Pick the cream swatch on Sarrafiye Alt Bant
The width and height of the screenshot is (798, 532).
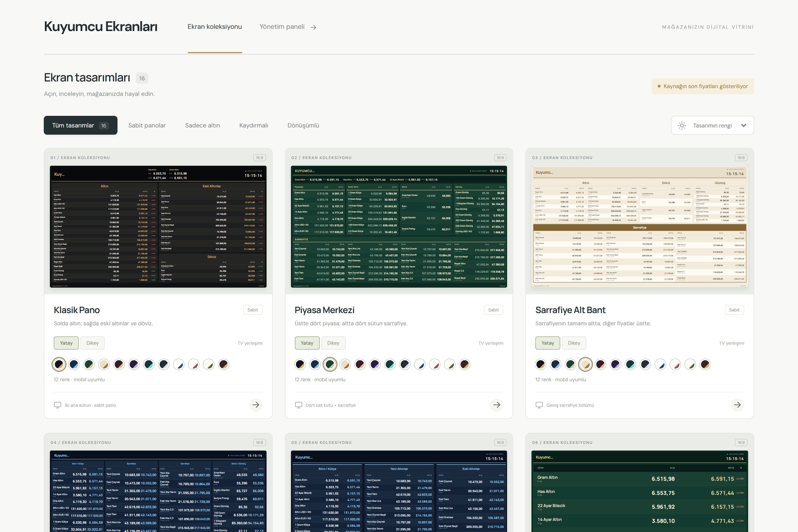click(x=585, y=364)
